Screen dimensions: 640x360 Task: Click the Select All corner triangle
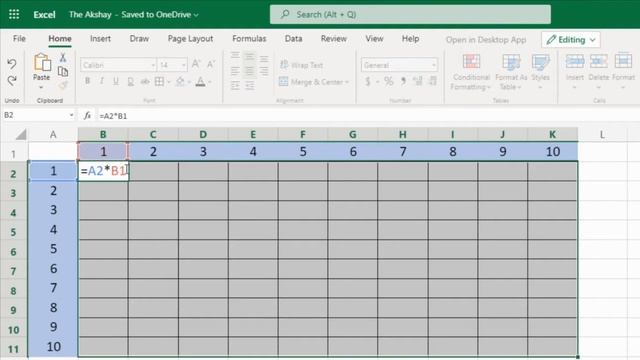pyautogui.click(x=20, y=134)
